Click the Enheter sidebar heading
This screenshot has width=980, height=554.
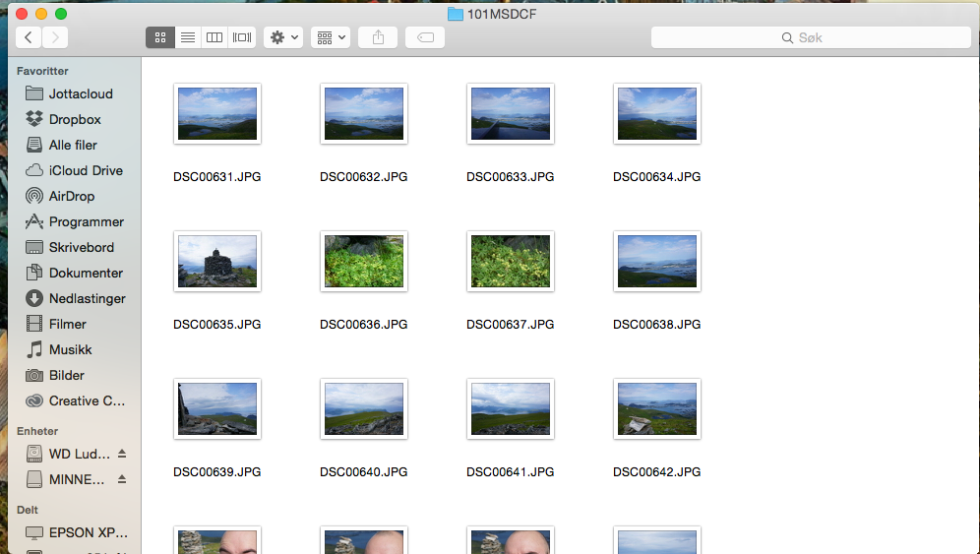click(x=37, y=431)
